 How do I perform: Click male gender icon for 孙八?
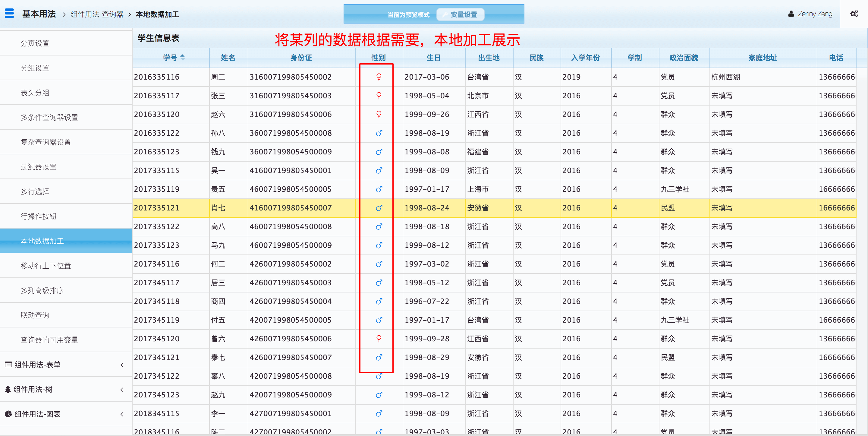coord(379,133)
